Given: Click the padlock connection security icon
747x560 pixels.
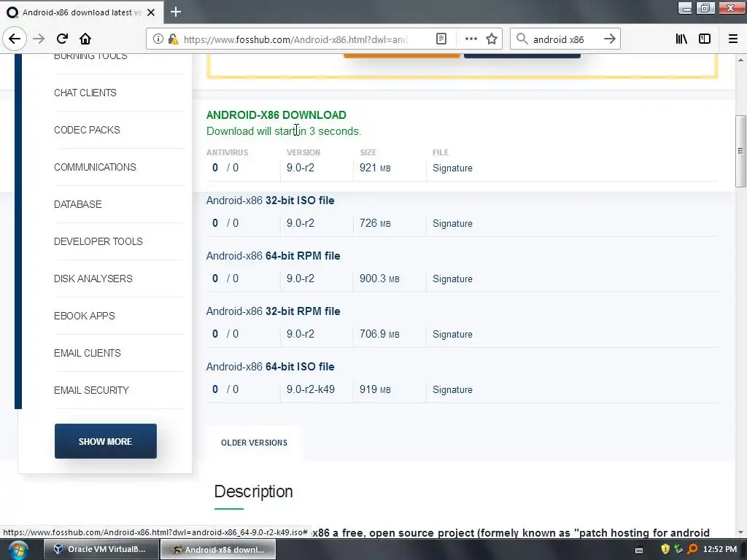Looking at the screenshot, I should [x=174, y=39].
